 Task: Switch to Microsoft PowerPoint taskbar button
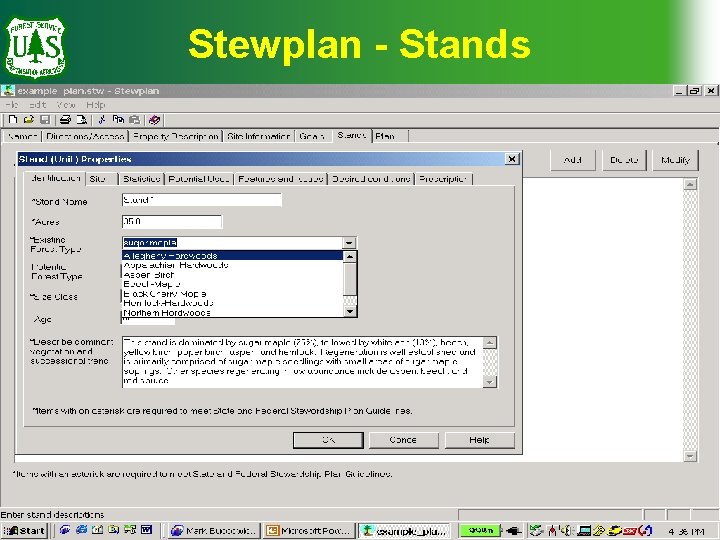tap(310, 530)
